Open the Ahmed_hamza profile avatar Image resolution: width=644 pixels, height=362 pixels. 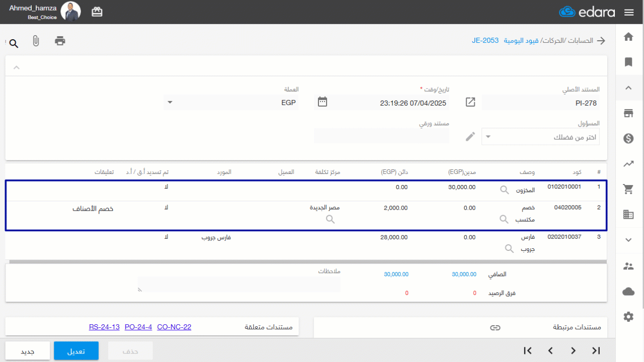coord(70,12)
